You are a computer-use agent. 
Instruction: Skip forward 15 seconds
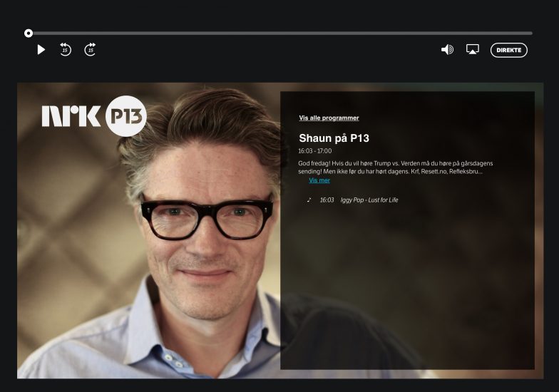coord(90,50)
